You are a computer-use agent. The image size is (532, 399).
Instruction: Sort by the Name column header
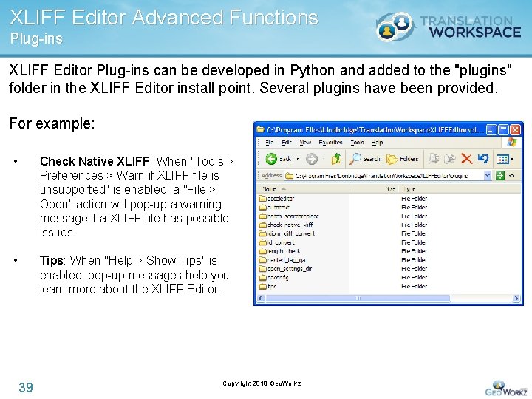[x=303, y=188]
